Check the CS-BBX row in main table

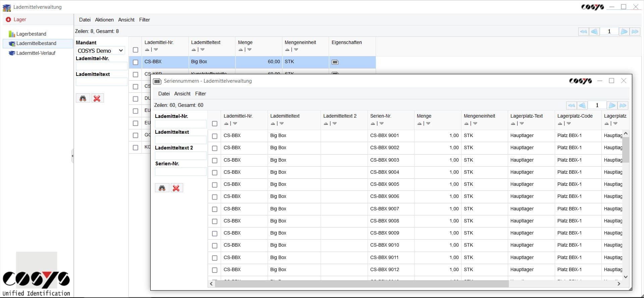point(136,62)
